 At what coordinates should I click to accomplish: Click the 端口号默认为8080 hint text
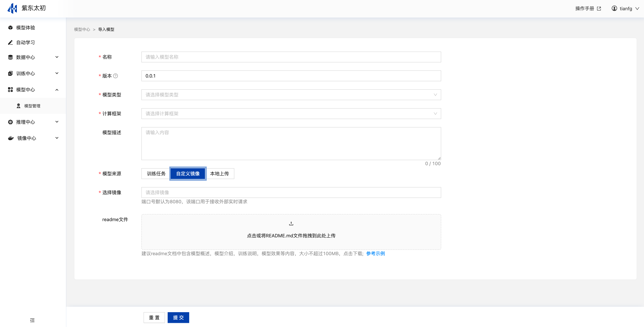(194, 202)
